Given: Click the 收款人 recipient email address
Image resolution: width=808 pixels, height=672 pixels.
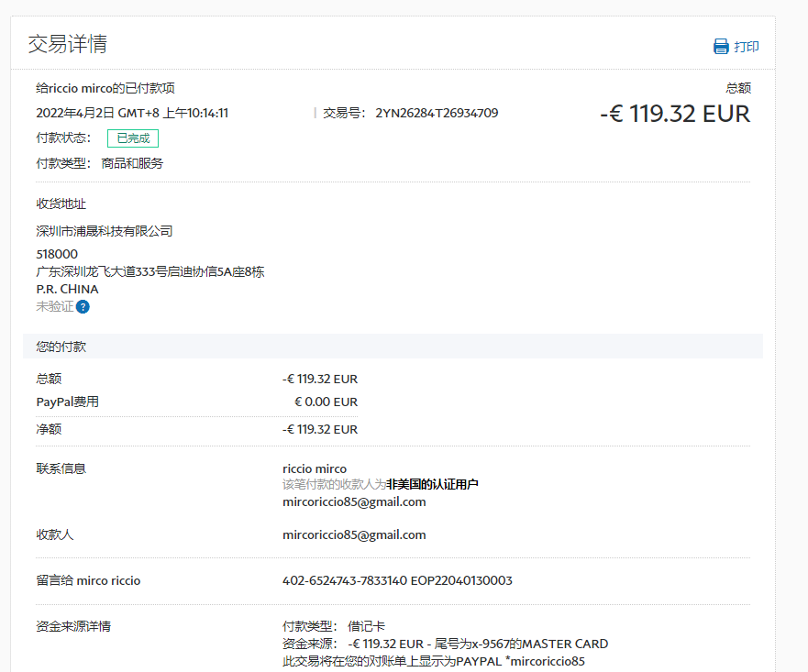Looking at the screenshot, I should click(354, 535).
